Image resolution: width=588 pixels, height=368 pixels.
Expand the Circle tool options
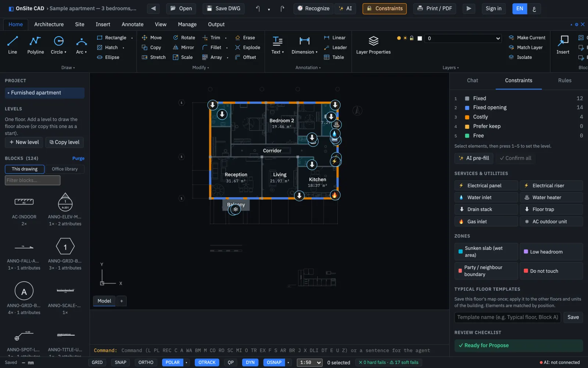tap(65, 52)
